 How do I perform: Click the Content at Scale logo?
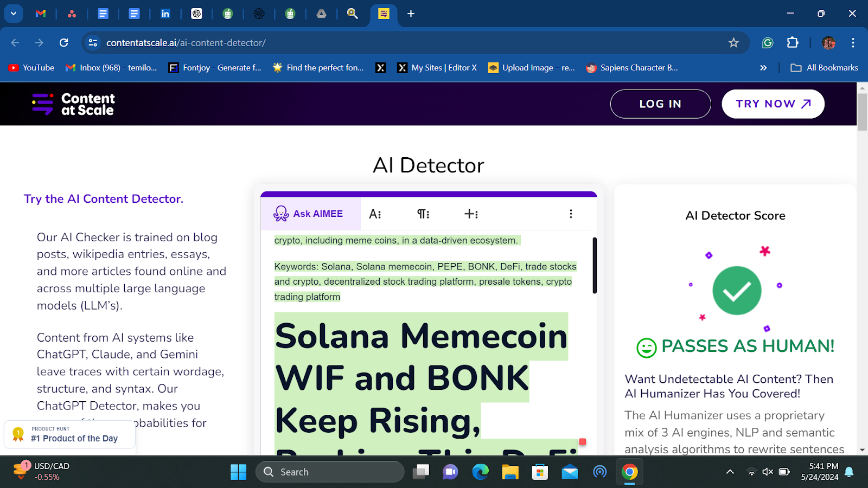(73, 104)
